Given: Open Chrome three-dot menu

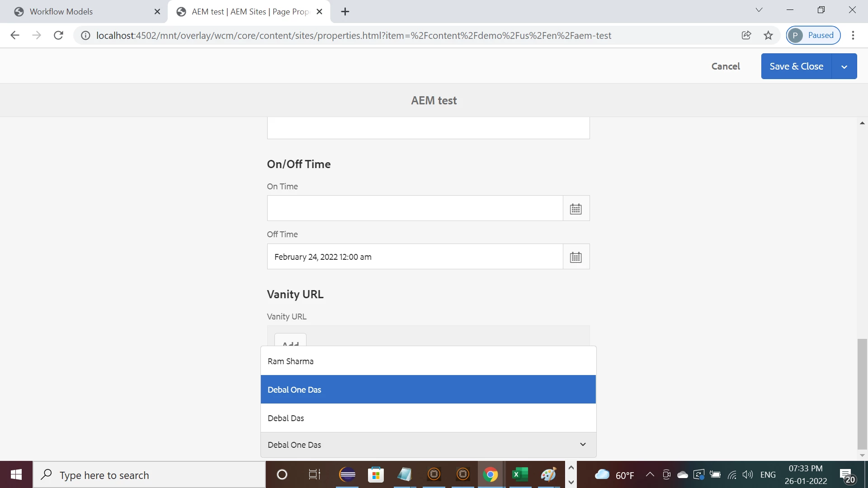Looking at the screenshot, I should coord(853,35).
